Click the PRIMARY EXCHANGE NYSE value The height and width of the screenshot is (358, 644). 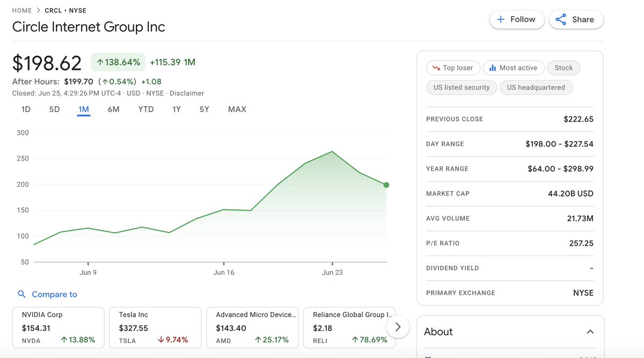tap(583, 293)
